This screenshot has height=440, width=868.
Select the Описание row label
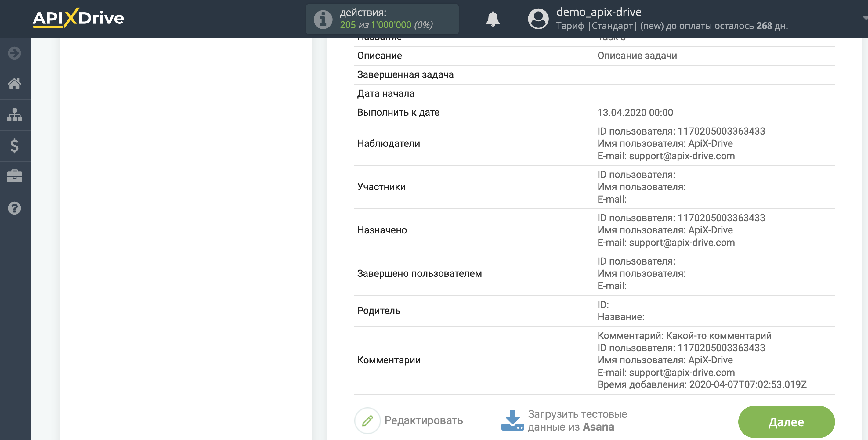click(379, 56)
